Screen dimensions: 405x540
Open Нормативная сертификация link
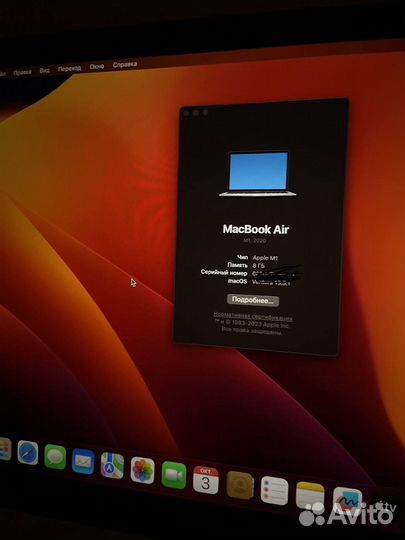253,316
